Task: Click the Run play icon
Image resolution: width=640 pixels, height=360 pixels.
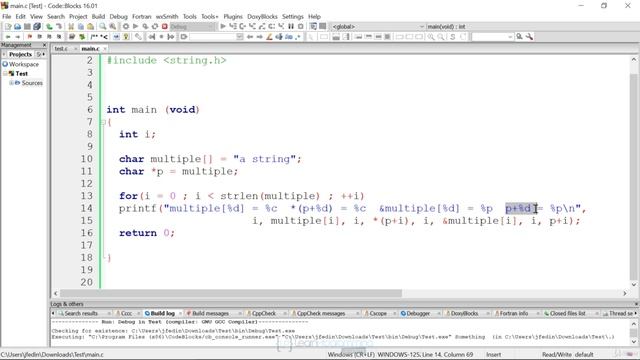Action: click(x=136, y=27)
